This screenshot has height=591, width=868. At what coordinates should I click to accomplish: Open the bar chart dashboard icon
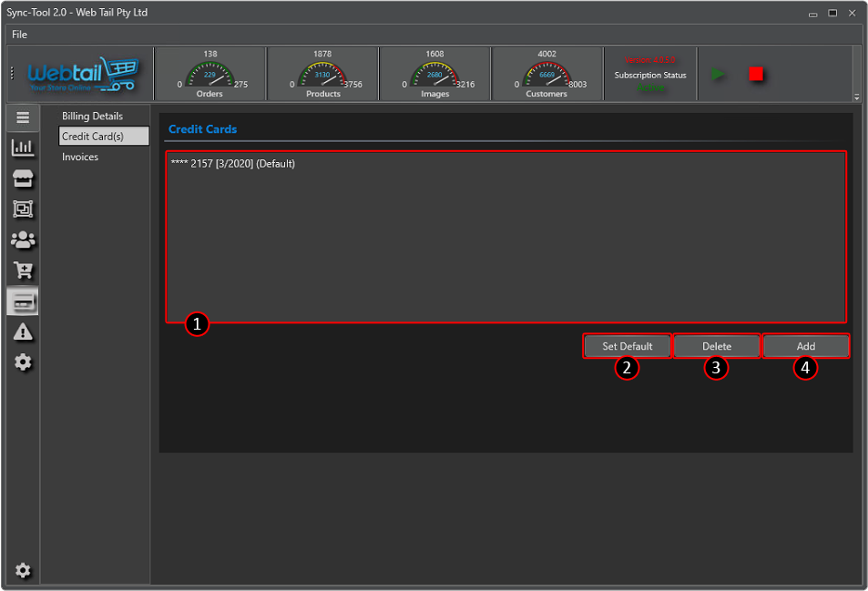(x=23, y=148)
